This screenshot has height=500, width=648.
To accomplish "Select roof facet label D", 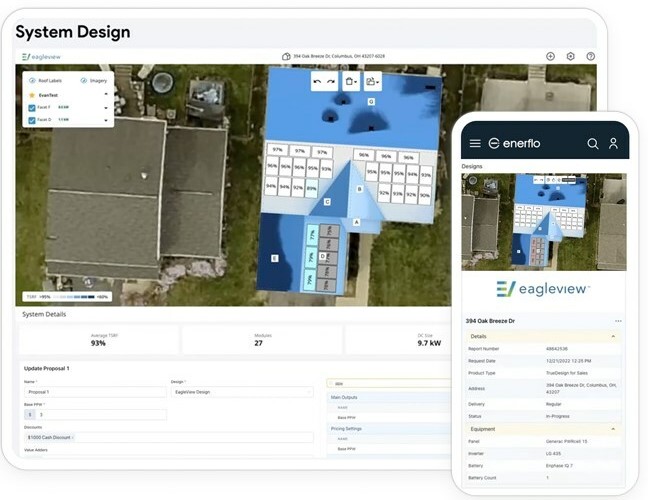I will tap(323, 256).
